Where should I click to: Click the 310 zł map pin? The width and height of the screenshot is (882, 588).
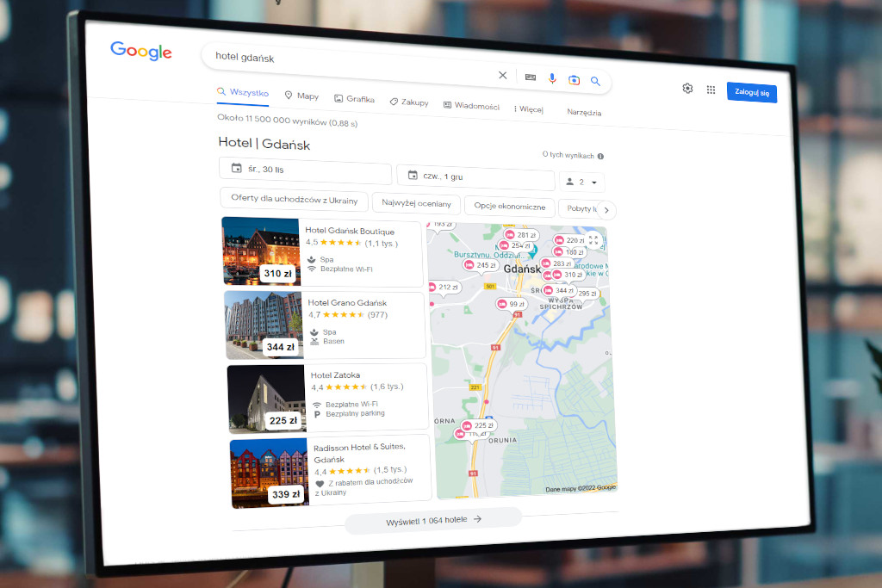pos(567,275)
